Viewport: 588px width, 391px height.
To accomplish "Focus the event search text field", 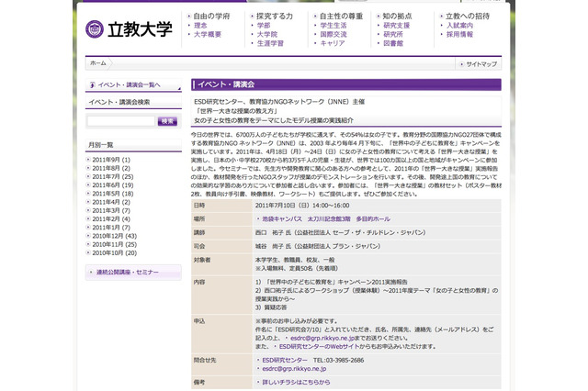I will (120, 121).
